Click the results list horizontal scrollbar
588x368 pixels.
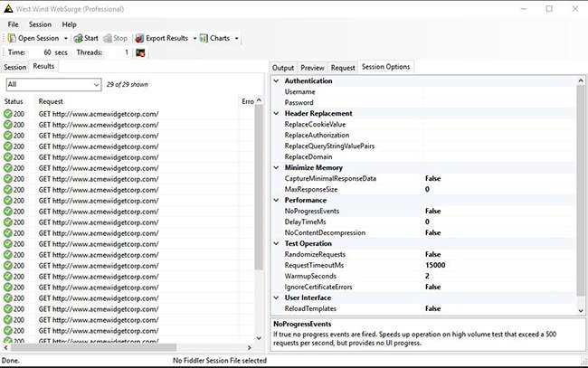[x=93, y=348]
